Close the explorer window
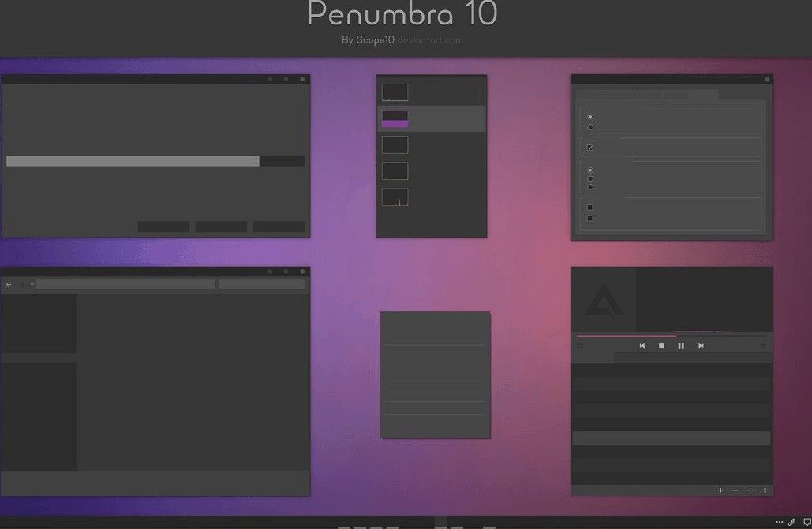 point(302,272)
